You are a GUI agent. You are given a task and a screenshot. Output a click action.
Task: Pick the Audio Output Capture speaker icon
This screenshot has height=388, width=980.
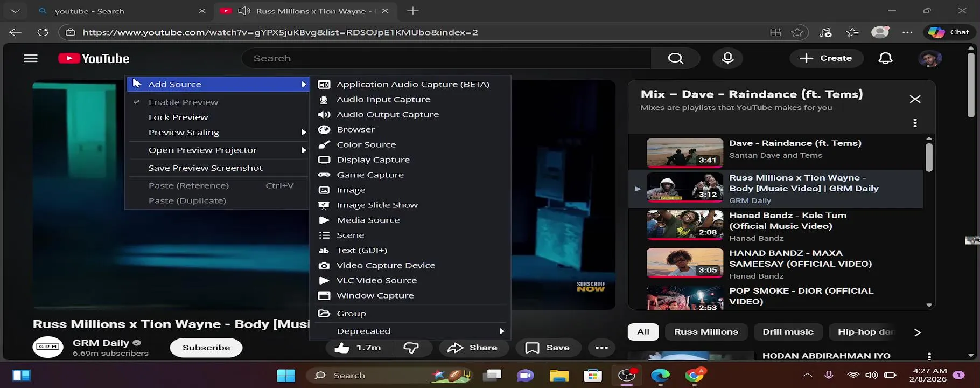(x=324, y=115)
